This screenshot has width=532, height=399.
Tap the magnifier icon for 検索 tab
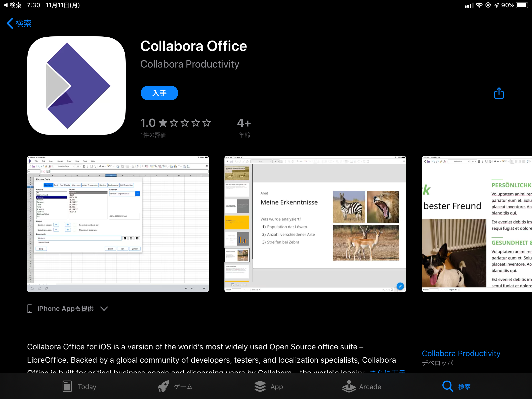pyautogui.click(x=447, y=386)
